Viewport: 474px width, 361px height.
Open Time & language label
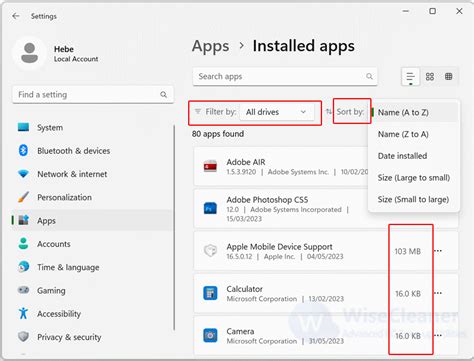68,267
